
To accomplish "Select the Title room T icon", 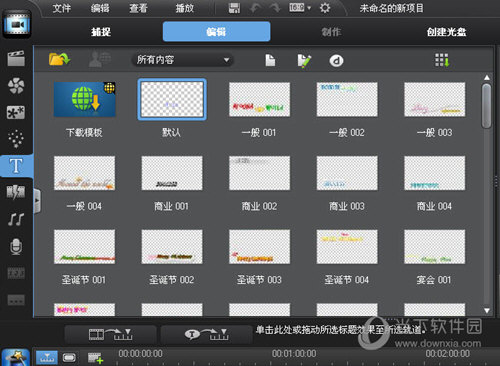I will coord(16,166).
